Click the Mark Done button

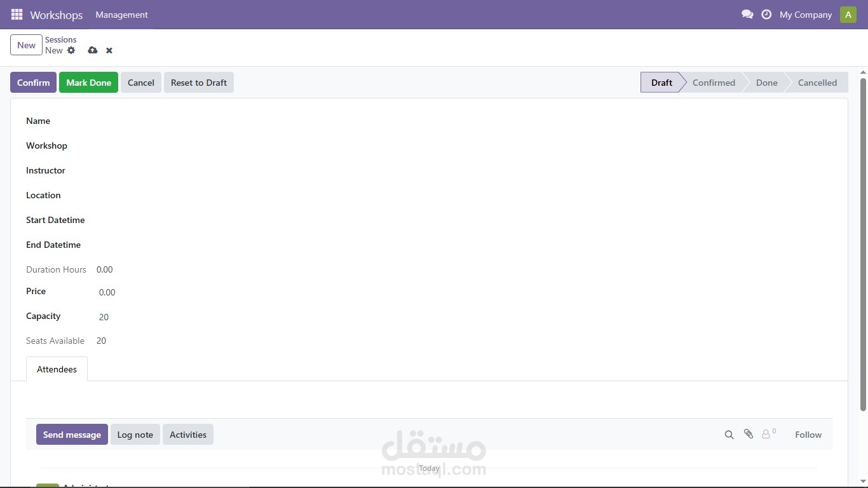pos(88,82)
